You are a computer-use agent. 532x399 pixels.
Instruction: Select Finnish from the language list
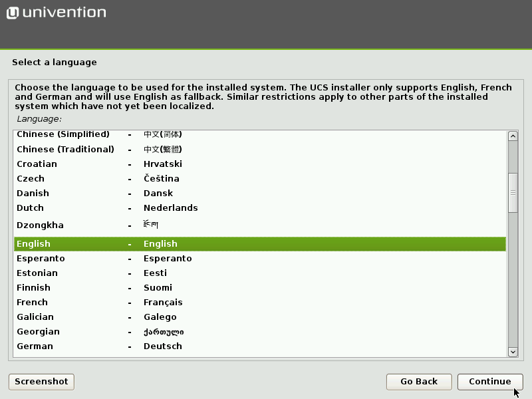pyautogui.click(x=133, y=287)
